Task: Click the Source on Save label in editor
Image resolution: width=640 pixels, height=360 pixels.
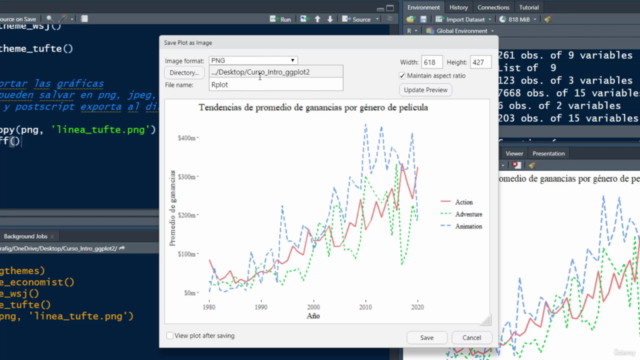Action: pos(18,19)
